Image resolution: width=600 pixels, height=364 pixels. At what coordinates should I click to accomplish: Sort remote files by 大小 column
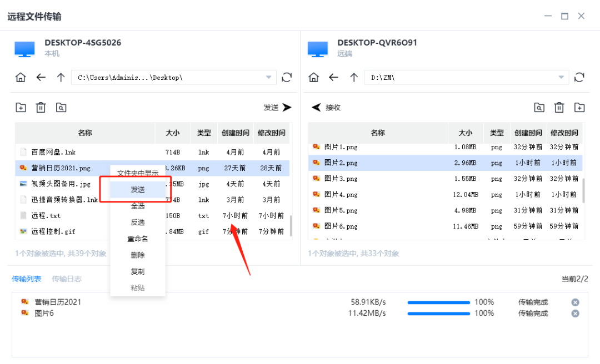(466, 133)
